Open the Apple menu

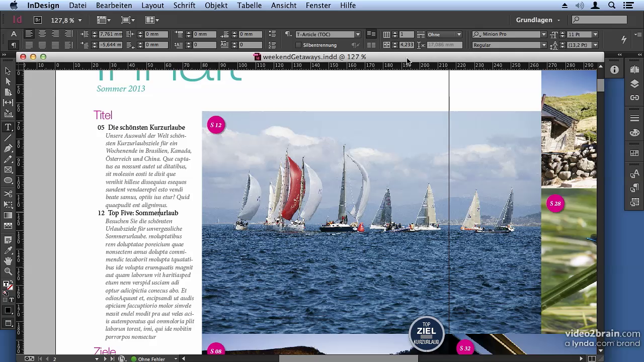[14, 6]
